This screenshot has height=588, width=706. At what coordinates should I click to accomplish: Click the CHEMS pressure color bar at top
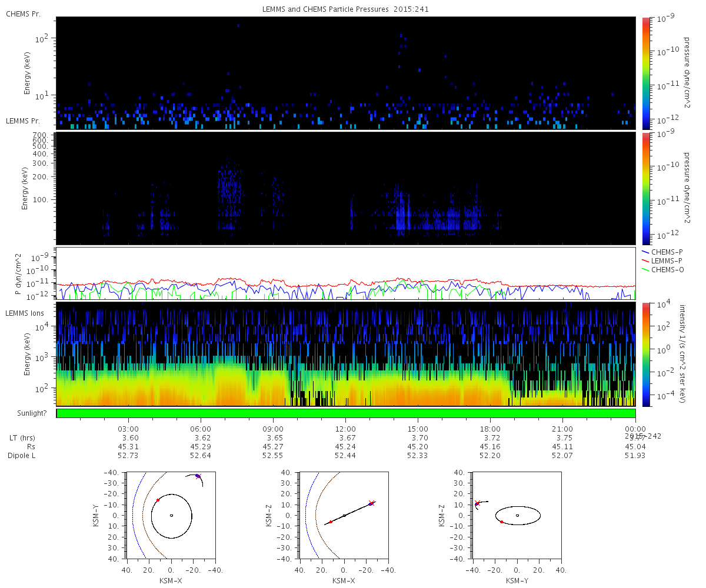click(x=645, y=73)
